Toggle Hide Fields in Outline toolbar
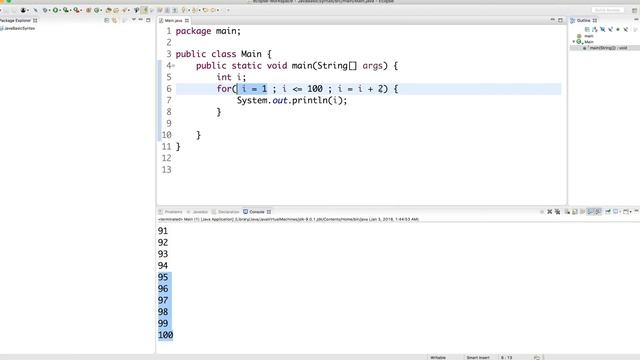Image resolution: width=640 pixels, height=360 pixels. (602, 29)
